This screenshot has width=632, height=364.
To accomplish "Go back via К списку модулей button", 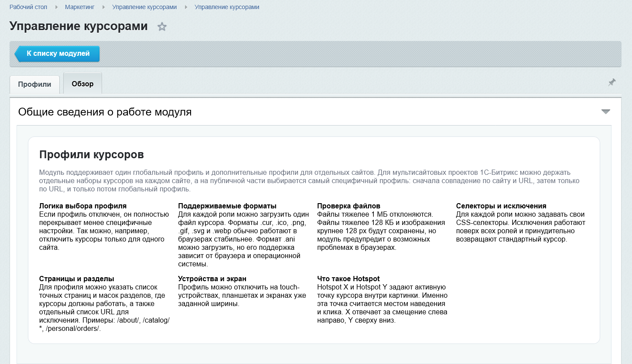I will click(x=57, y=54).
